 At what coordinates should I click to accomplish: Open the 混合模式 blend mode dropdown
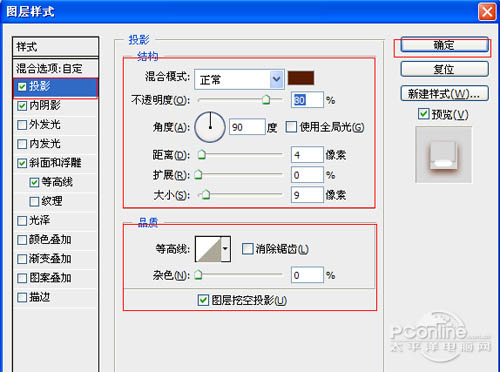coord(239,79)
